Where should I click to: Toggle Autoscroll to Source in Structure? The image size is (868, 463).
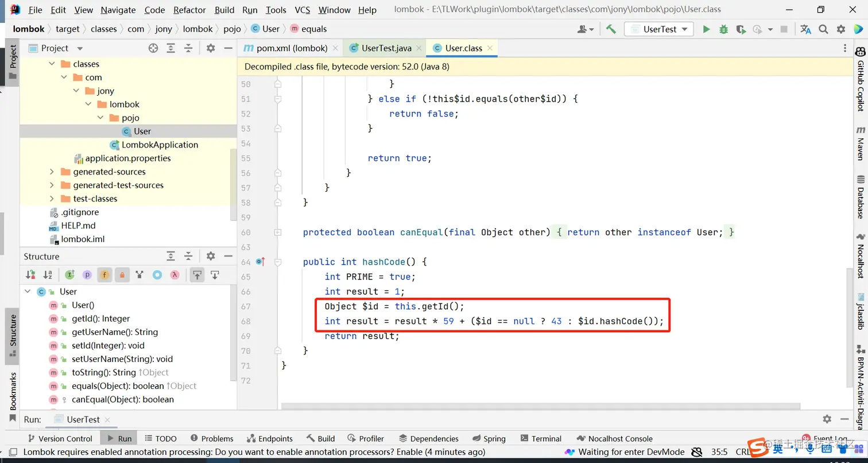197,275
